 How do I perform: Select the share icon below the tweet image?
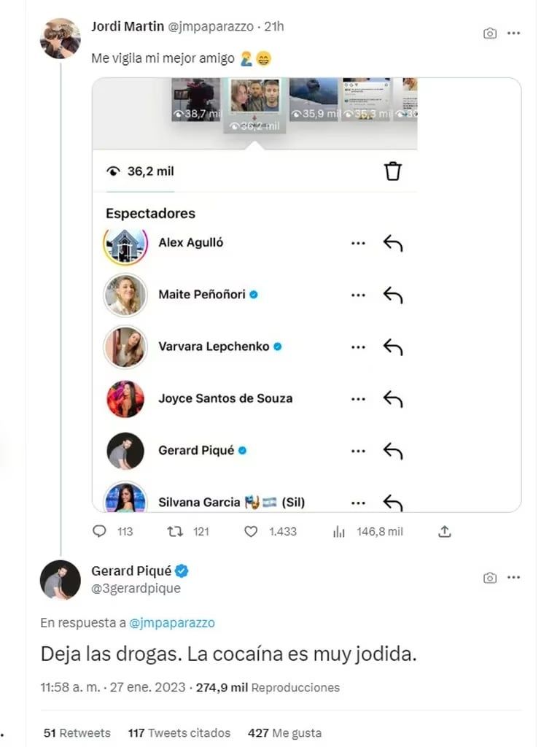tap(445, 532)
